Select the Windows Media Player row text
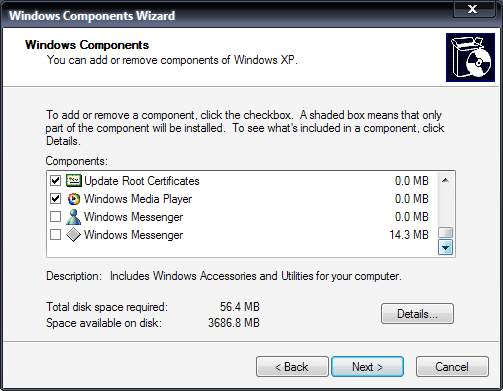The width and height of the screenshot is (503, 391). 138,199
